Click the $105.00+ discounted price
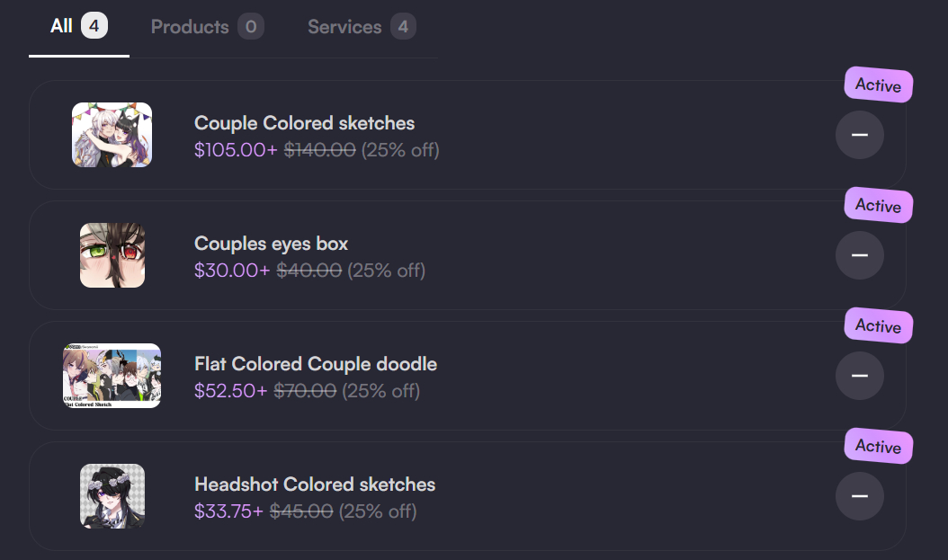This screenshot has width=948, height=560. pos(236,150)
